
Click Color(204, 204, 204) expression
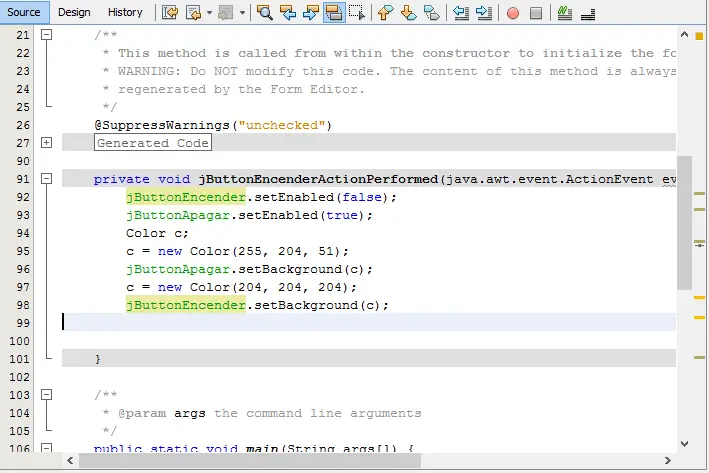coord(269,288)
